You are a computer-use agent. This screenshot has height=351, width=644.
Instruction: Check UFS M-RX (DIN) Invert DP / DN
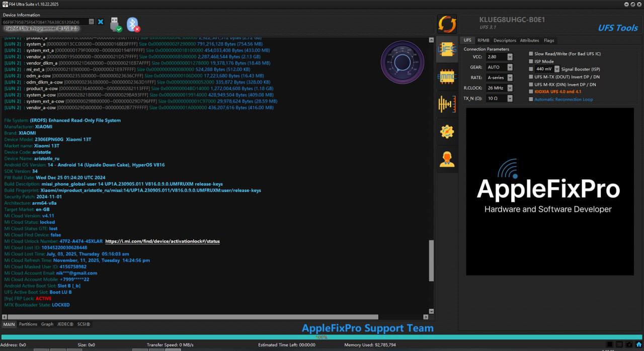coord(531,84)
